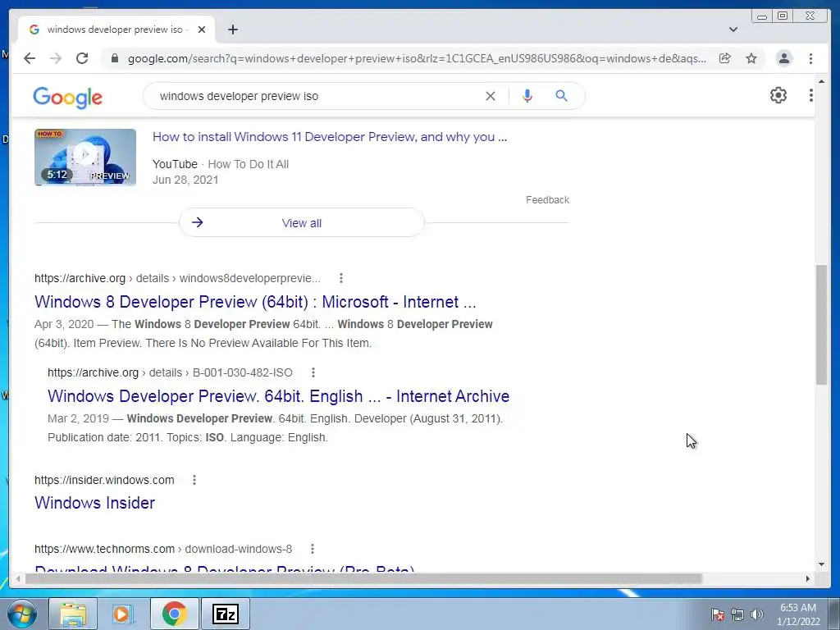Open 'How to install Windows 11 Developer Preview' link
Viewport: 840px width, 630px height.
(x=330, y=137)
